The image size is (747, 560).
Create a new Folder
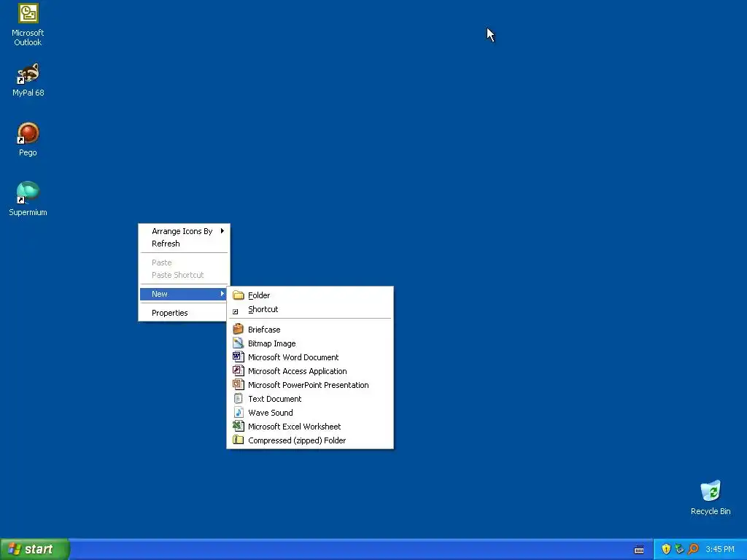[310, 295]
